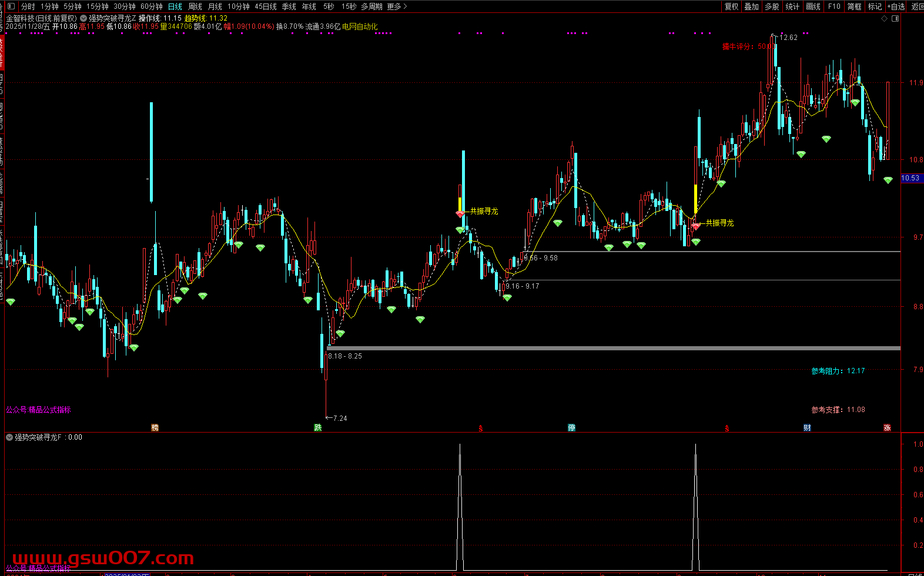Image resolution: width=924 pixels, height=576 pixels.
Task: Open the 更多 periods expander
Action: (397, 6)
